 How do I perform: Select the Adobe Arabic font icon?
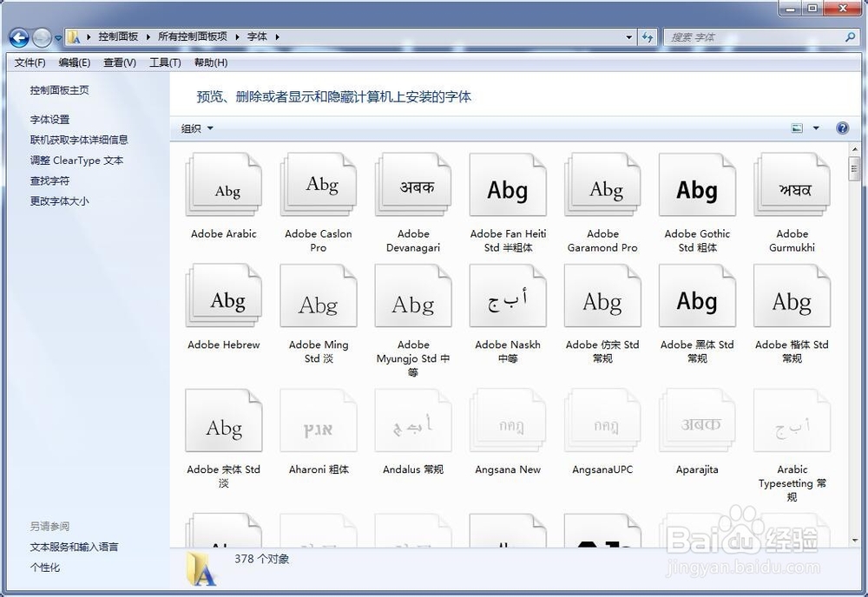[224, 186]
